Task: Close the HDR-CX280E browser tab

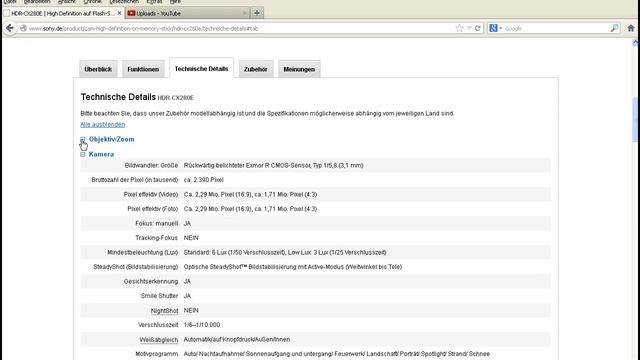Action: click(x=119, y=13)
